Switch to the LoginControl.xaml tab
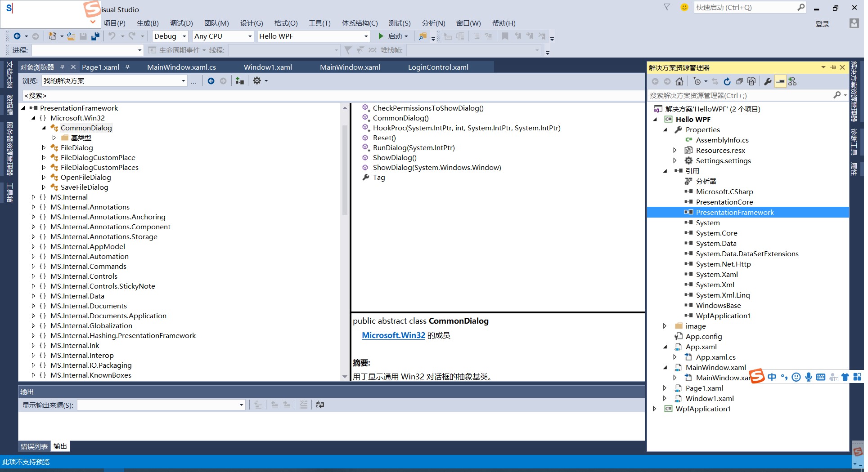 438,67
